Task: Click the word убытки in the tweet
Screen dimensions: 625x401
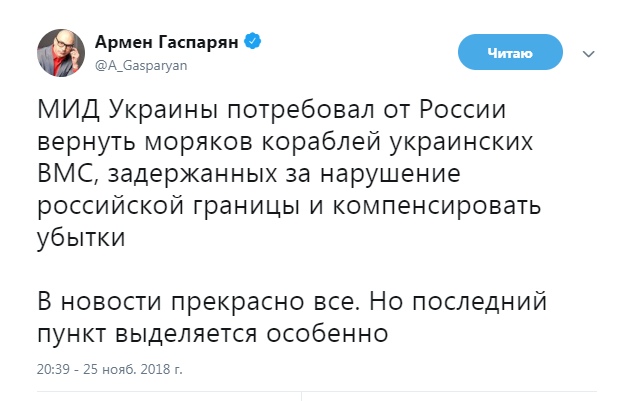Action: point(81,238)
